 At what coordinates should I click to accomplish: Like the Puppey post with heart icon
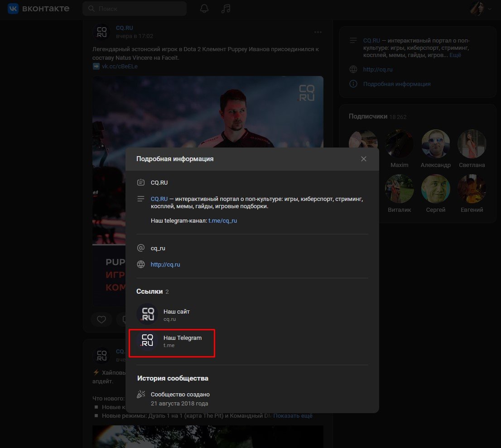(x=101, y=319)
